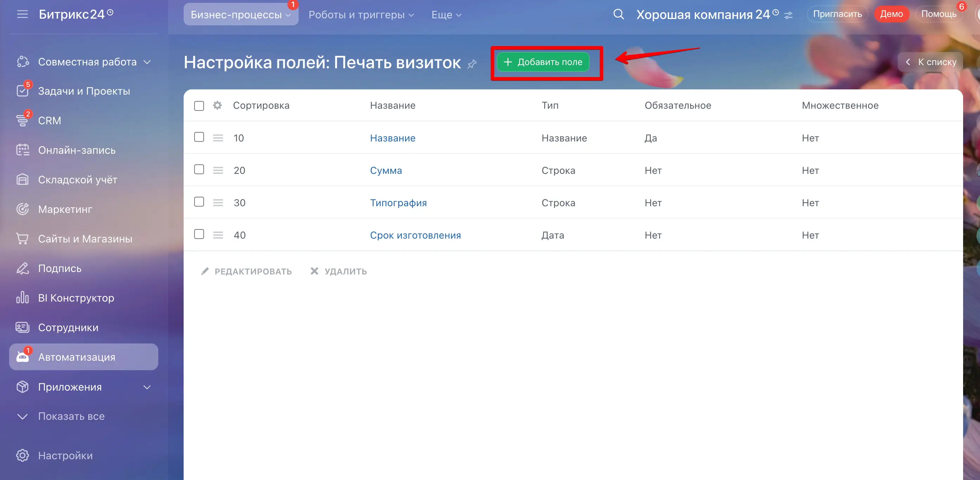Click the BI Конструктор chart icon

click(23, 298)
